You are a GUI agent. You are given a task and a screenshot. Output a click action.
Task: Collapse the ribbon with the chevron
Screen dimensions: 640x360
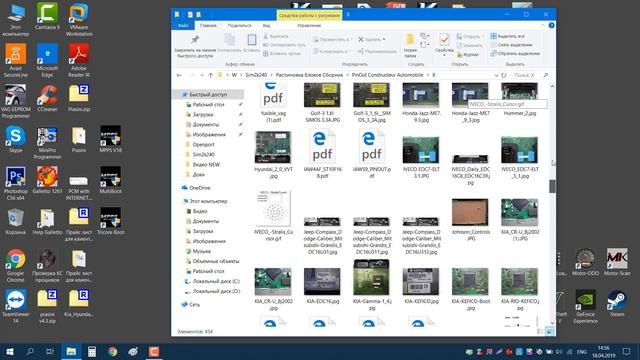pyautogui.click(x=542, y=25)
